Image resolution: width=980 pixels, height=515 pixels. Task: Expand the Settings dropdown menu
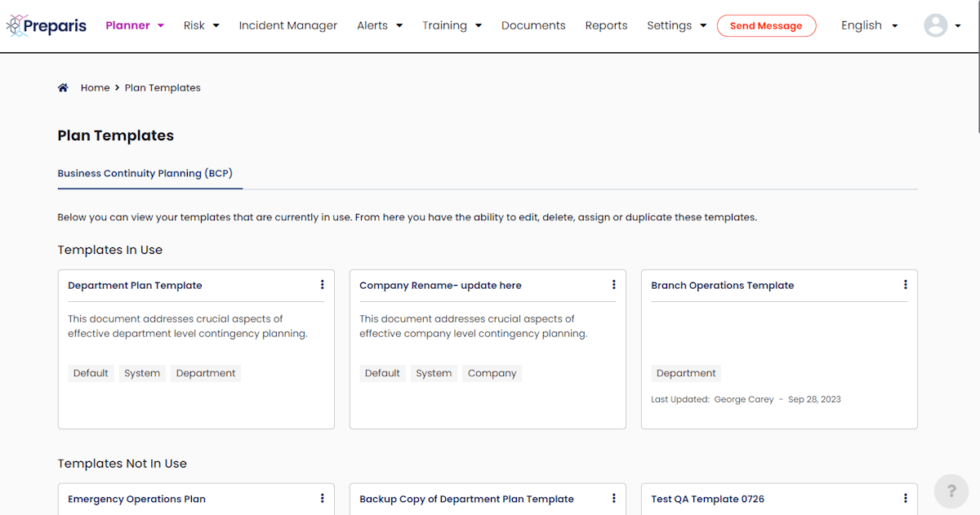click(676, 25)
